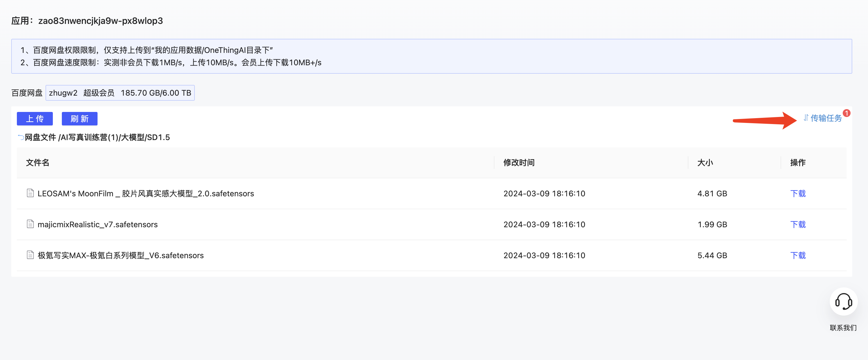Click the zhugw2 超级会员 account box

120,93
